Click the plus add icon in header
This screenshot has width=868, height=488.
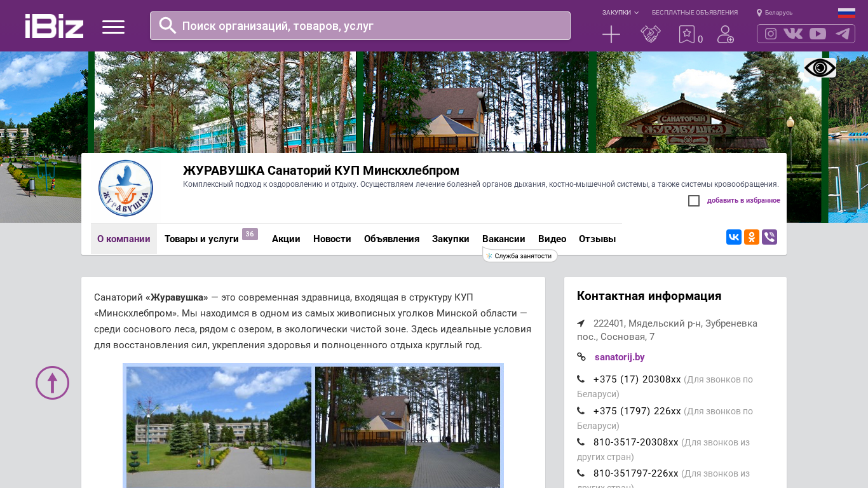(611, 34)
